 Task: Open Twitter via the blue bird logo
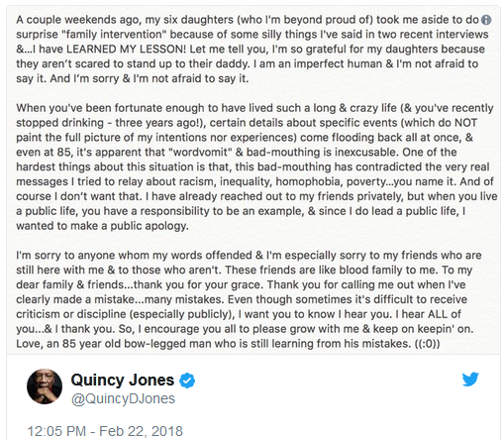pos(470,380)
